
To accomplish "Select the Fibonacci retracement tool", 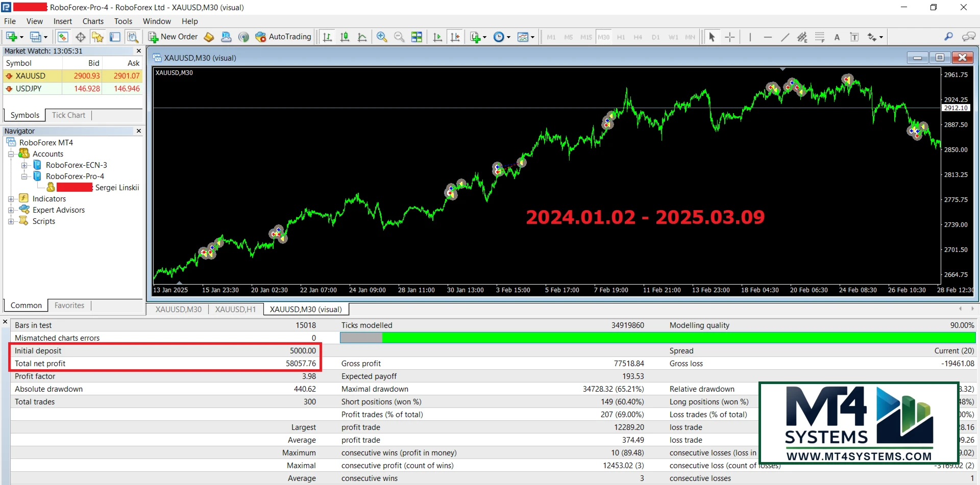I will 820,37.
